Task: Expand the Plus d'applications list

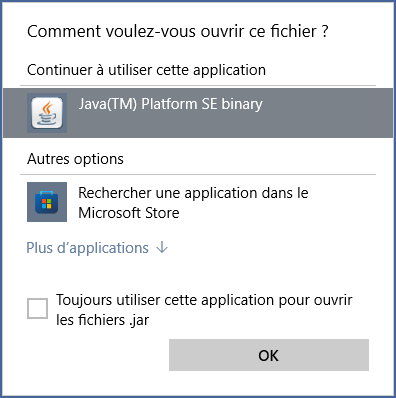Action: tap(97, 248)
